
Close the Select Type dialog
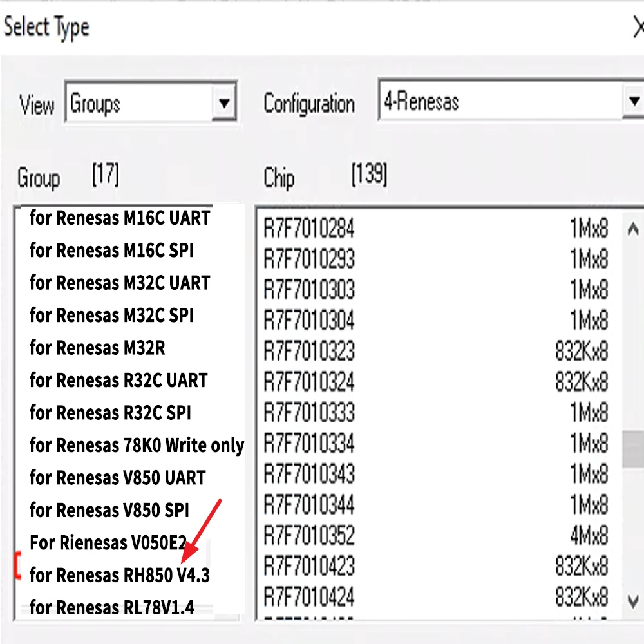click(638, 28)
